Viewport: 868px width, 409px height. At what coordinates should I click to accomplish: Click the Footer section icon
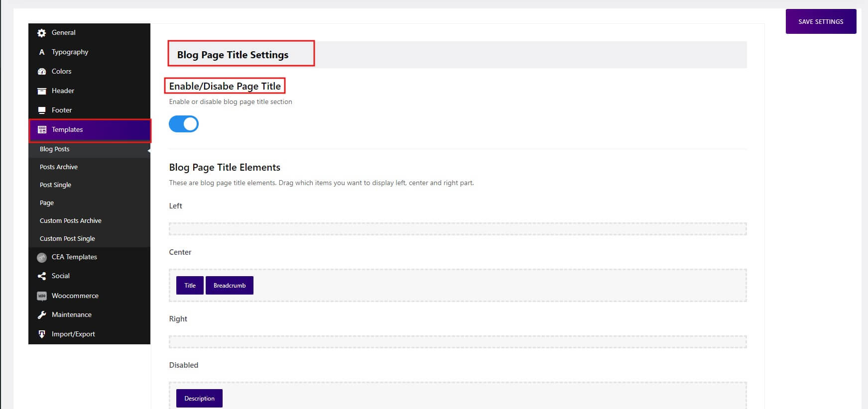42,110
